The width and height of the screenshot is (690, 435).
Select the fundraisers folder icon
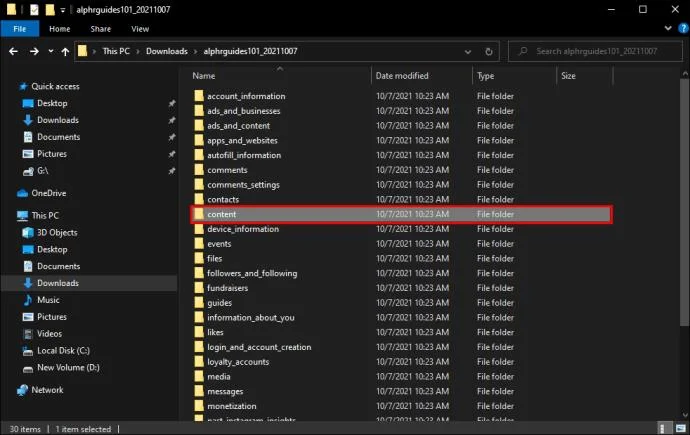tap(199, 288)
